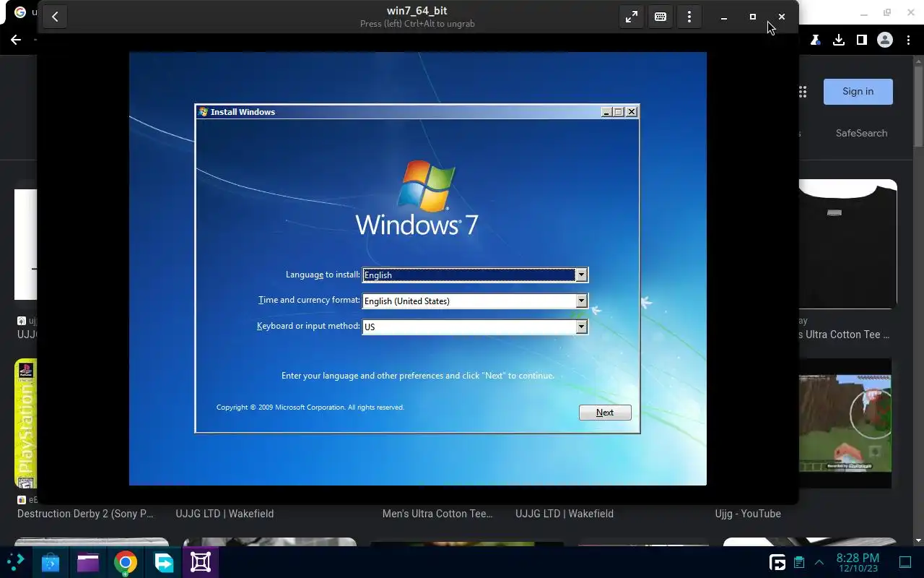924x578 pixels.
Task: Select the Boxes VM taskbar icon
Action: (201, 562)
